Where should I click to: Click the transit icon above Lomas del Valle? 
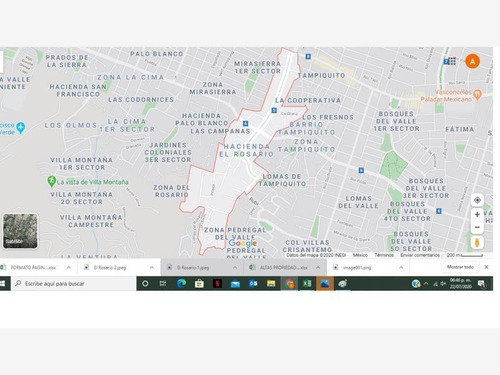pyautogui.click(x=361, y=170)
